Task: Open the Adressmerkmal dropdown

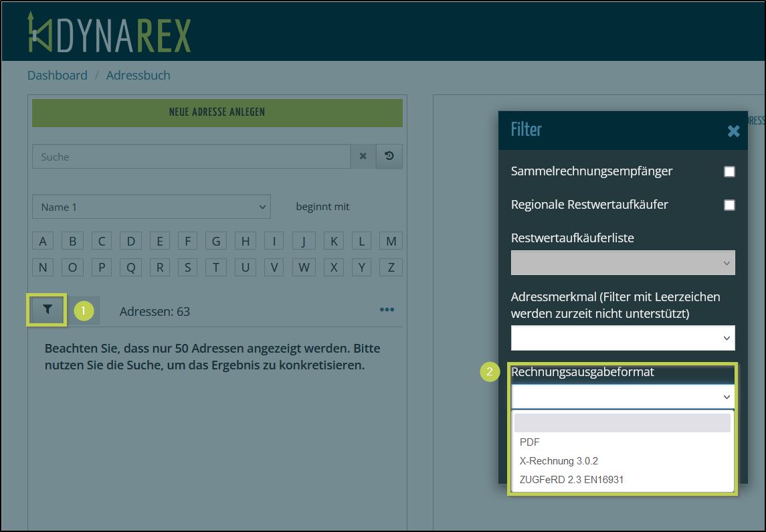Action: coord(622,339)
